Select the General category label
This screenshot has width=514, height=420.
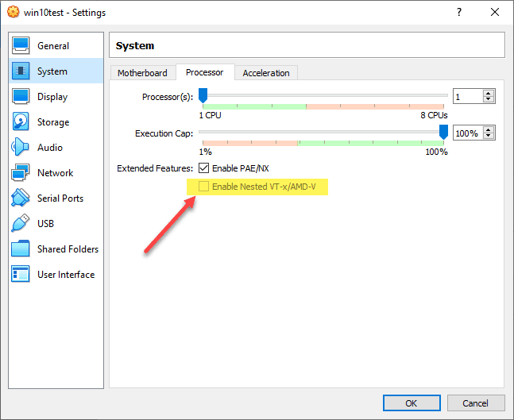pos(53,46)
